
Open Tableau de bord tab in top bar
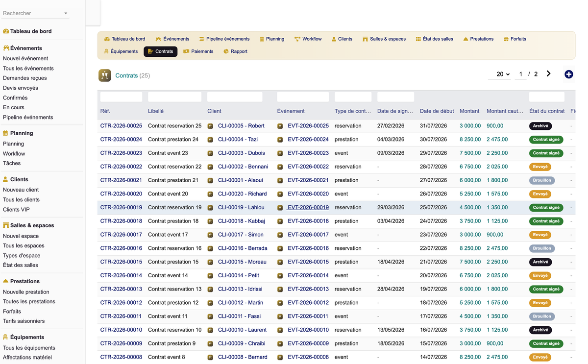click(x=124, y=39)
